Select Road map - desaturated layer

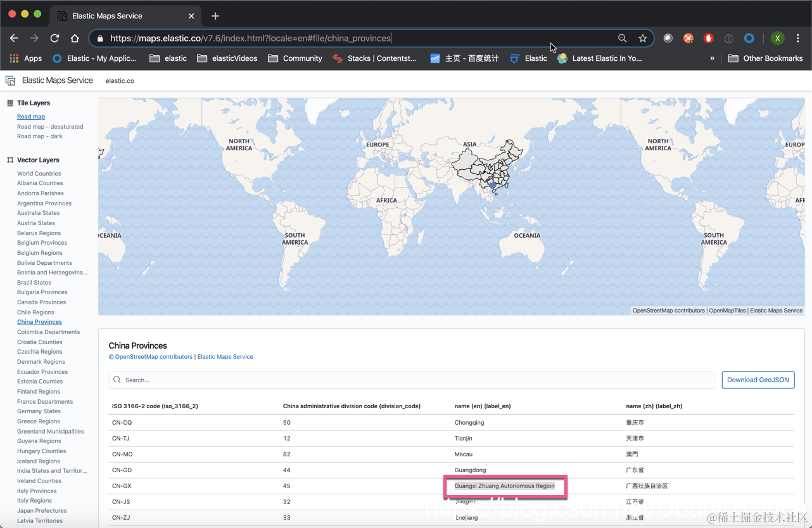[x=50, y=127]
